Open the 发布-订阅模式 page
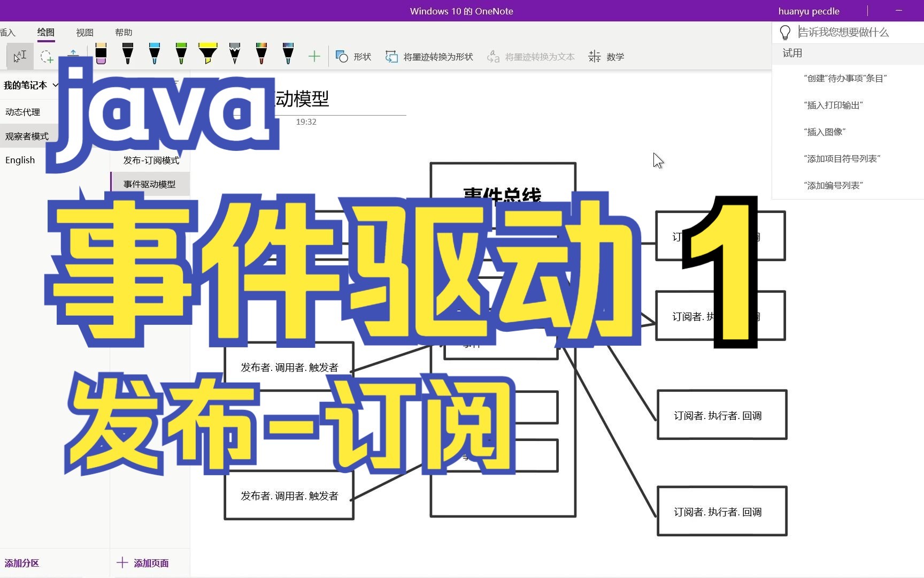This screenshot has height=578, width=924. click(151, 160)
